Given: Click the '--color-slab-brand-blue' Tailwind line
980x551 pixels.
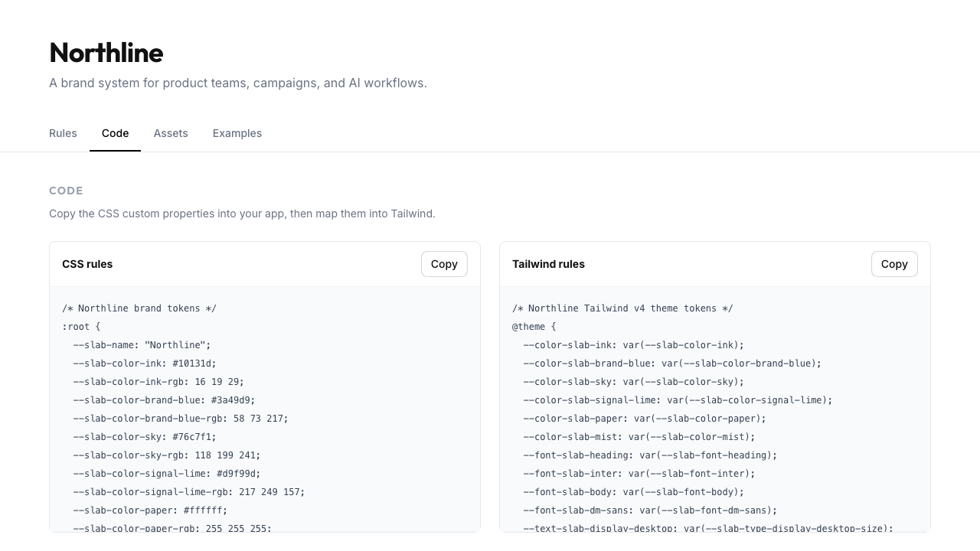Looking at the screenshot, I should point(672,364).
